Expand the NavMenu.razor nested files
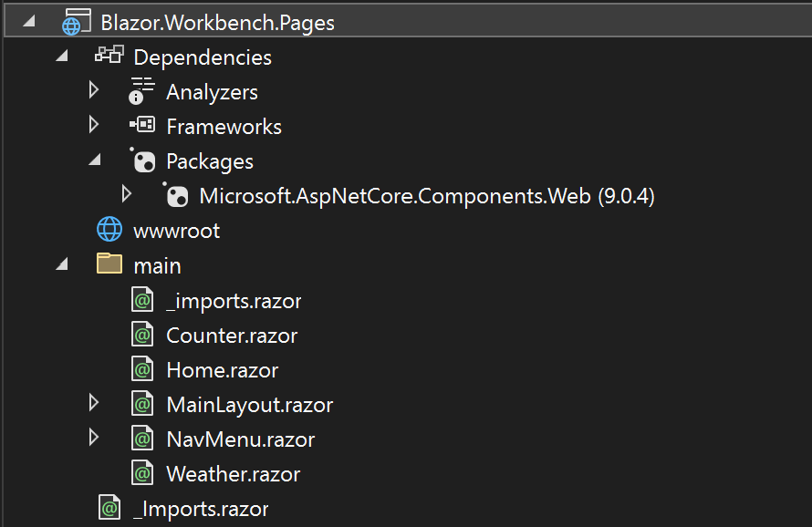Viewport: 812px width, 527px height. (94, 438)
